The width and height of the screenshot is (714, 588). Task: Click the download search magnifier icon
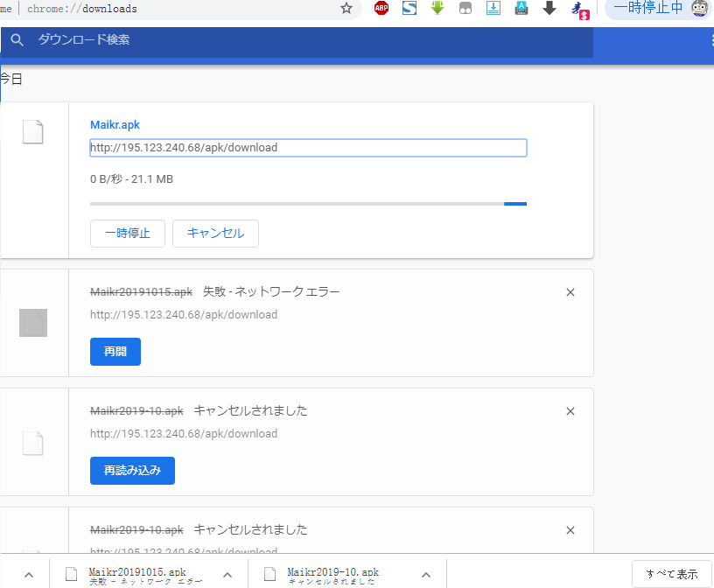(17, 40)
